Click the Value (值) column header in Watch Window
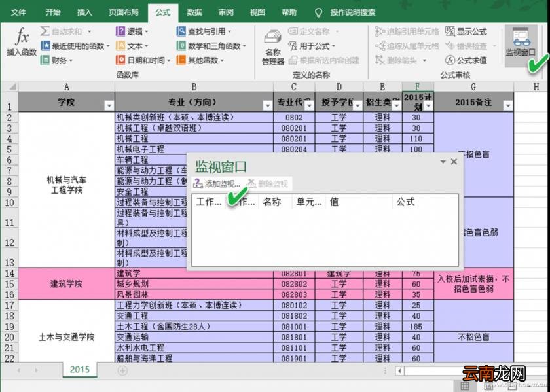The width and height of the screenshot is (550, 392). click(x=359, y=202)
